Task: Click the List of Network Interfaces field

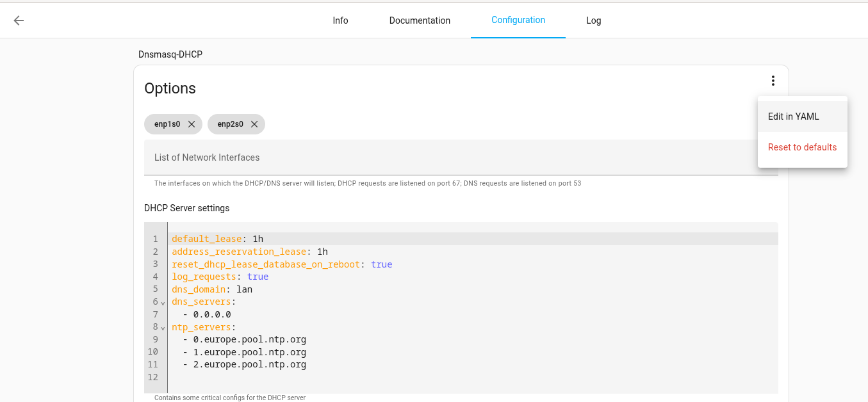Action: 448,157
